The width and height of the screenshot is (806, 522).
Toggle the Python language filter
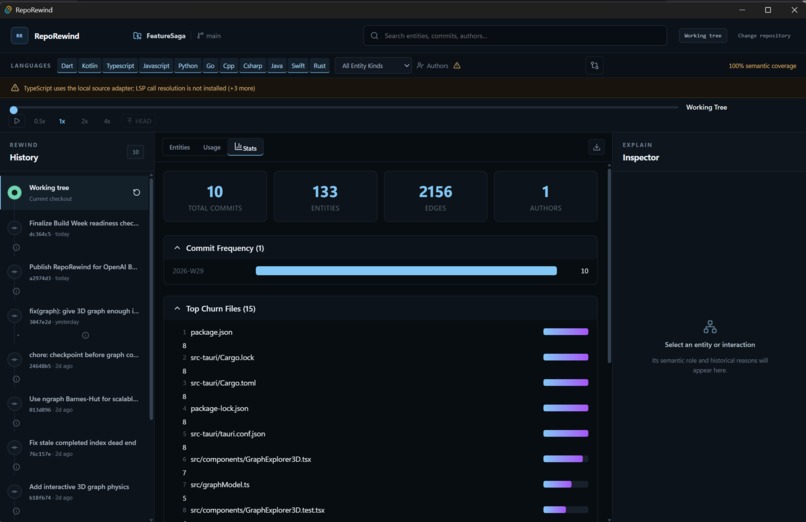tap(188, 66)
